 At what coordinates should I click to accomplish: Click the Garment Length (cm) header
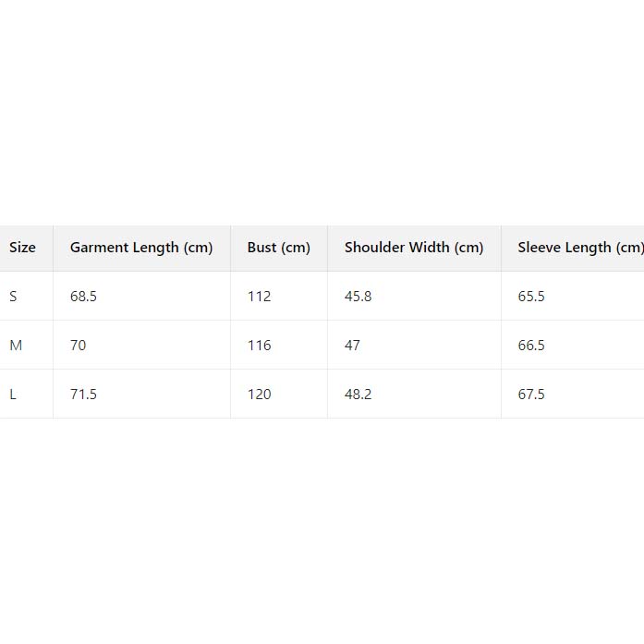click(141, 248)
